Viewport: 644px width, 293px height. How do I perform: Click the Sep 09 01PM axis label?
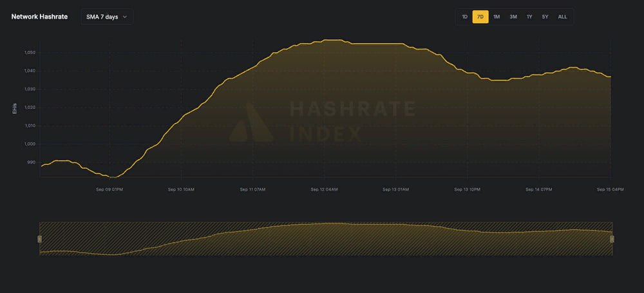(109, 189)
